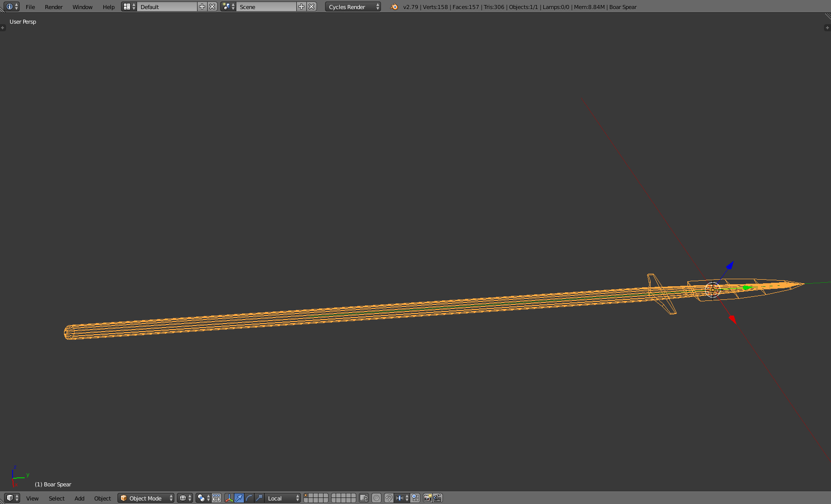831x504 pixels.
Task: Open the File menu
Action: point(30,7)
